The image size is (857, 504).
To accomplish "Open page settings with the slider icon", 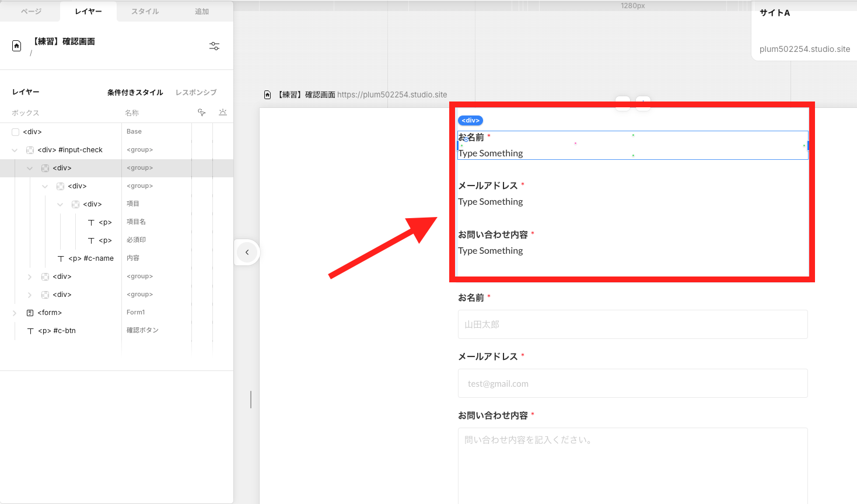I will click(x=214, y=45).
